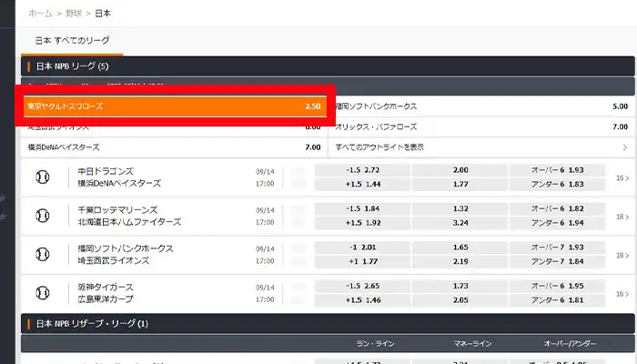Pick 広島東洋カープ moneyline 2.05
Image resolution: width=637 pixels, height=364 pixels.
click(x=460, y=300)
